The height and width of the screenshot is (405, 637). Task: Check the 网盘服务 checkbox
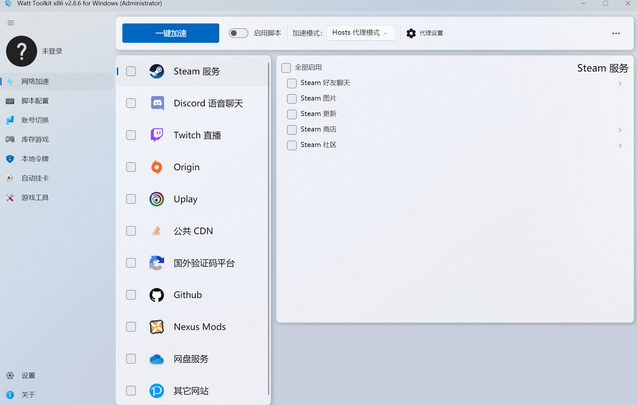click(x=131, y=359)
